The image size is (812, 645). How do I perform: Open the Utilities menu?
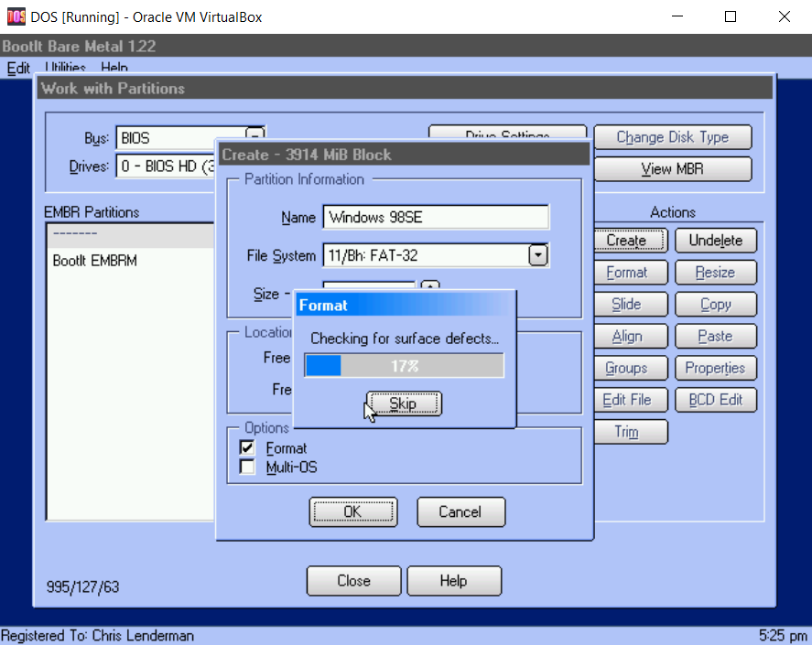[x=64, y=68]
